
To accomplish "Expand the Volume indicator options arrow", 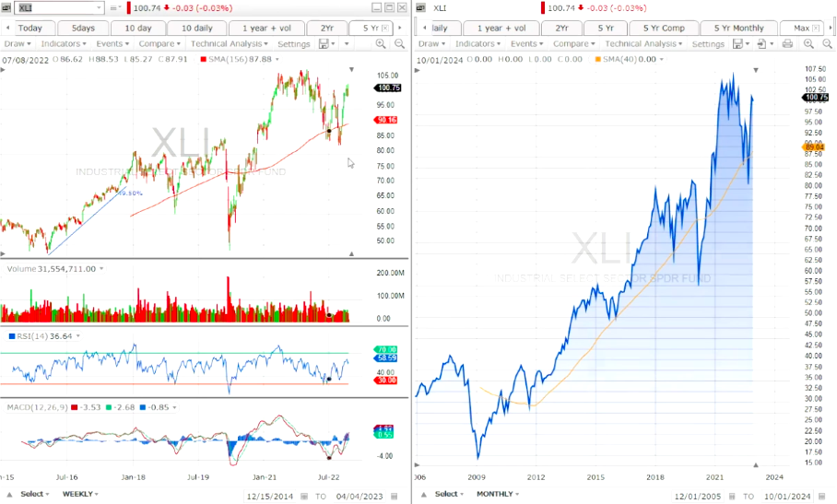I will click(x=101, y=269).
